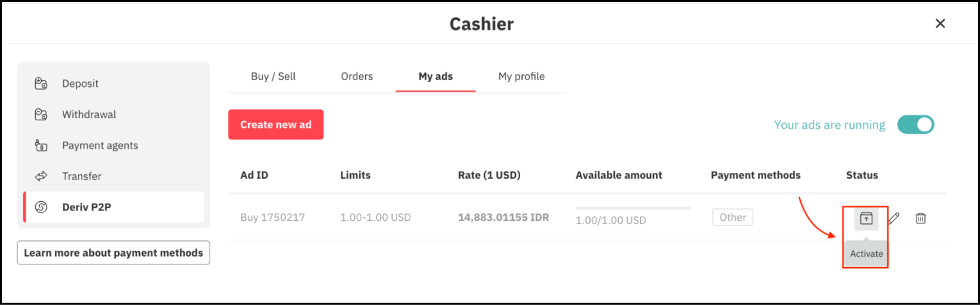The image size is (980, 305).
Task: Click the Withdrawal sidebar icon
Action: point(41,114)
